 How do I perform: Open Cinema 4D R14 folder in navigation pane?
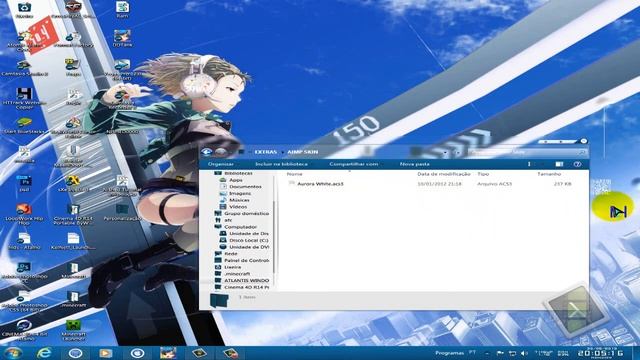pyautogui.click(x=247, y=287)
